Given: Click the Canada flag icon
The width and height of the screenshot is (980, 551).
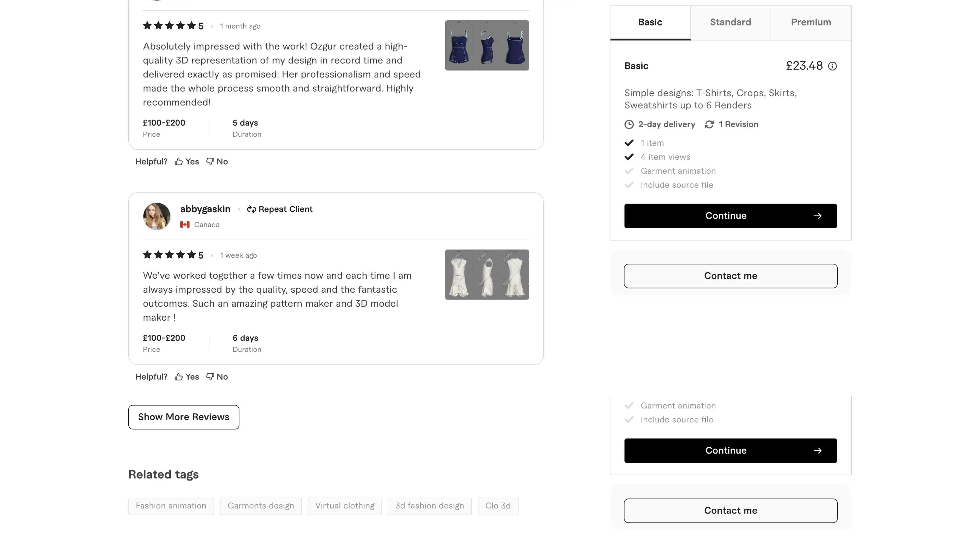Looking at the screenshot, I should click(x=185, y=225).
